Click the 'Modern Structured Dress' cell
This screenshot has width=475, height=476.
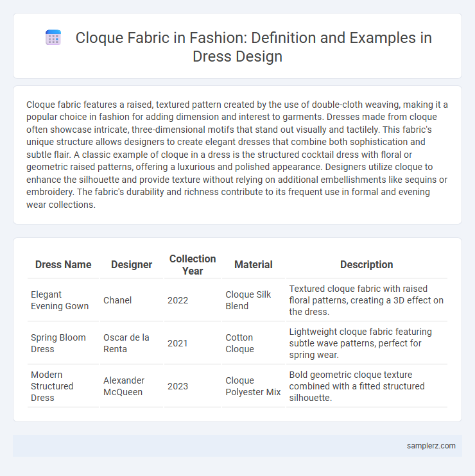pyautogui.click(x=63, y=386)
